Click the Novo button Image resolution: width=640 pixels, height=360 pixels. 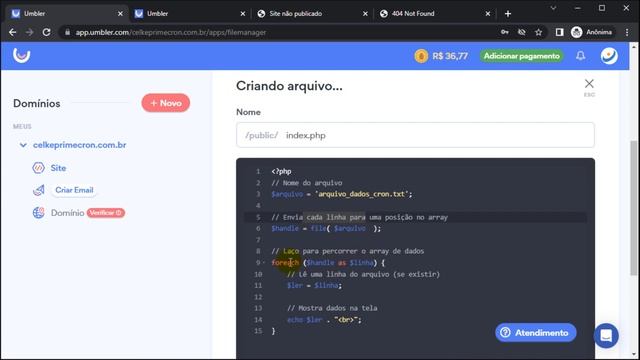tap(166, 103)
